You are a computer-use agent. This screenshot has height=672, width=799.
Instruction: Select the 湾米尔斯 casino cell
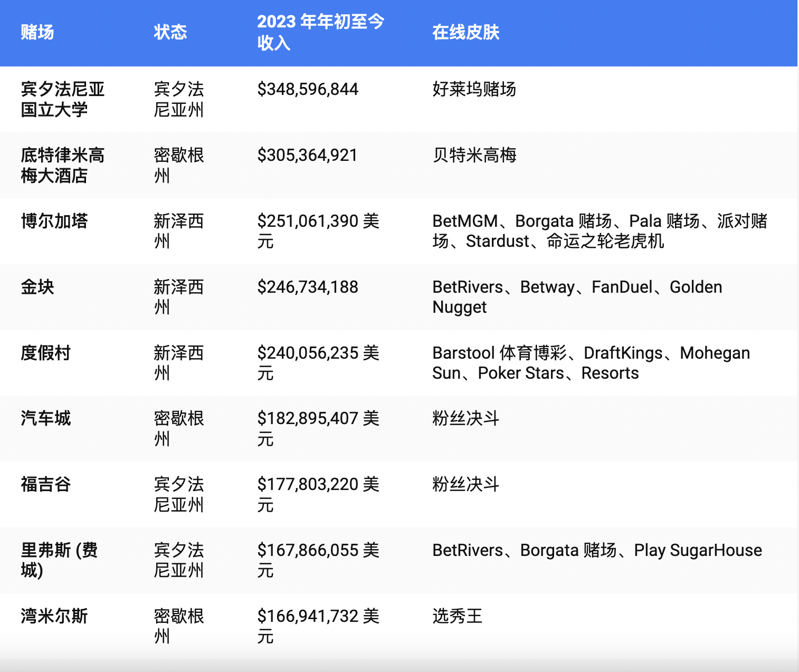(x=54, y=616)
